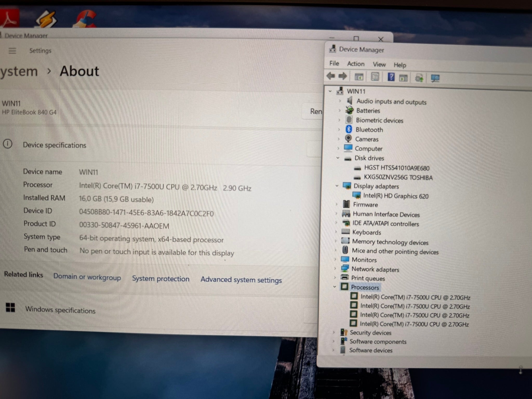Expand the Biometric devices chevron
532x399 pixels.
(x=339, y=120)
